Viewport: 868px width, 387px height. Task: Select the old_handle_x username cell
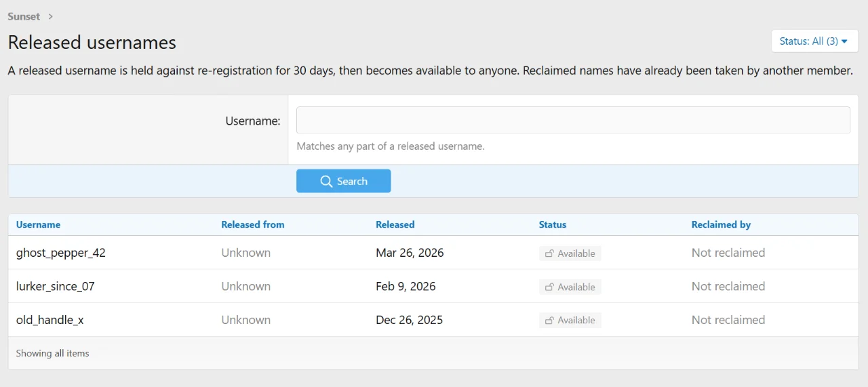pos(50,320)
